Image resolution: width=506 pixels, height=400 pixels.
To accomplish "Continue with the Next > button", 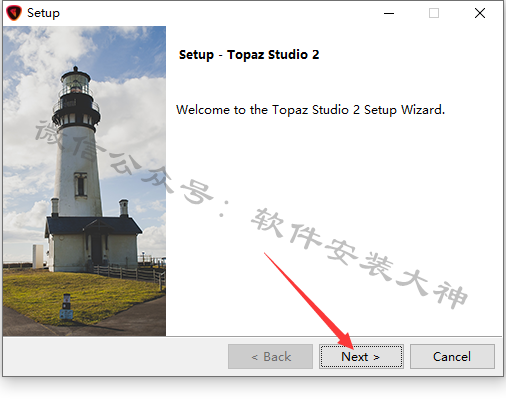I will coord(361,357).
